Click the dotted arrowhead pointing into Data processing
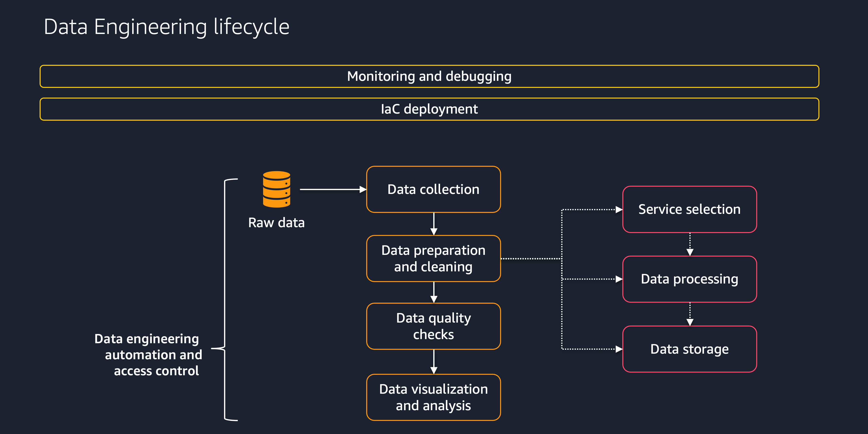The image size is (868, 434). tap(619, 279)
